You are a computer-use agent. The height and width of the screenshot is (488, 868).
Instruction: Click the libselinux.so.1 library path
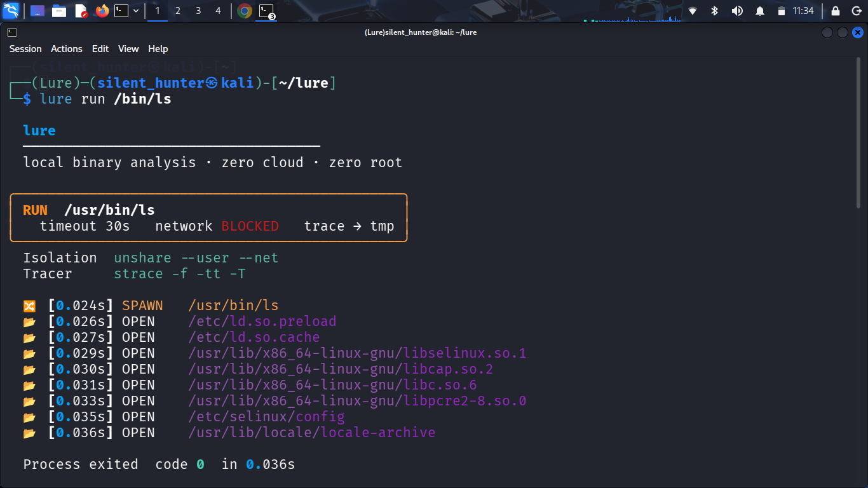[357, 353]
